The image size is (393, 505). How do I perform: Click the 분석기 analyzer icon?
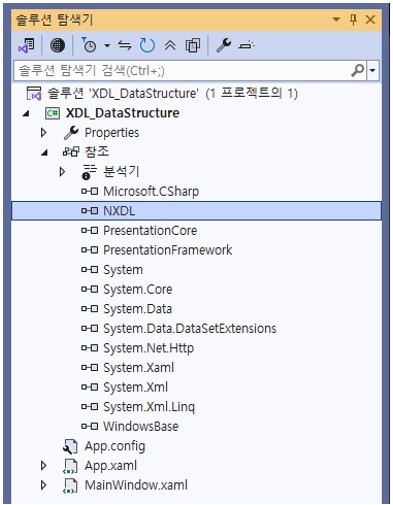(x=89, y=172)
